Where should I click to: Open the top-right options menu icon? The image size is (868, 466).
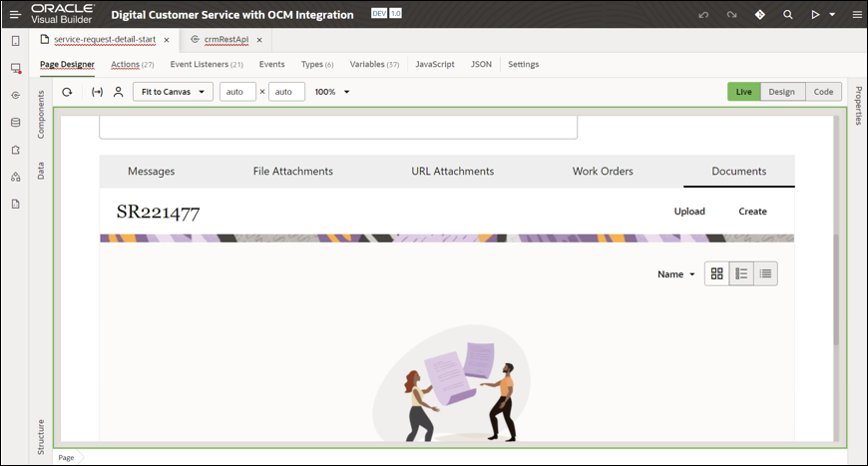857,15
